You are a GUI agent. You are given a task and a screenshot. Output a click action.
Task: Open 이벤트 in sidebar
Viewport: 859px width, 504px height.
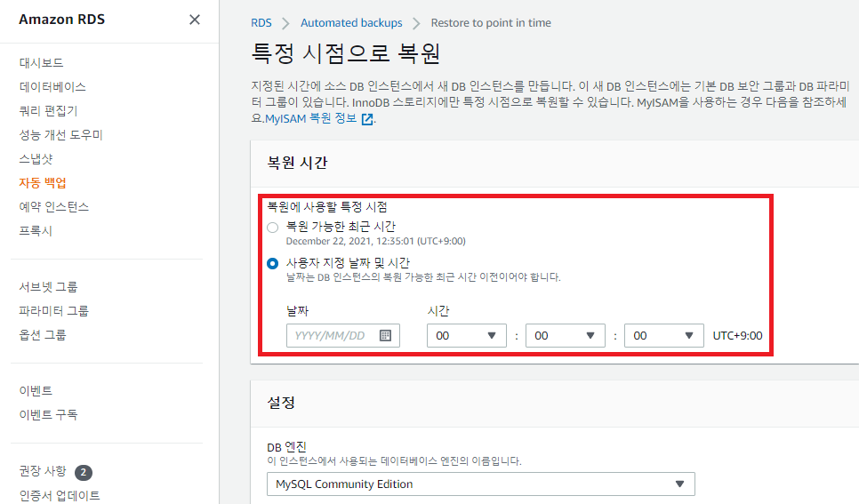tap(36, 391)
